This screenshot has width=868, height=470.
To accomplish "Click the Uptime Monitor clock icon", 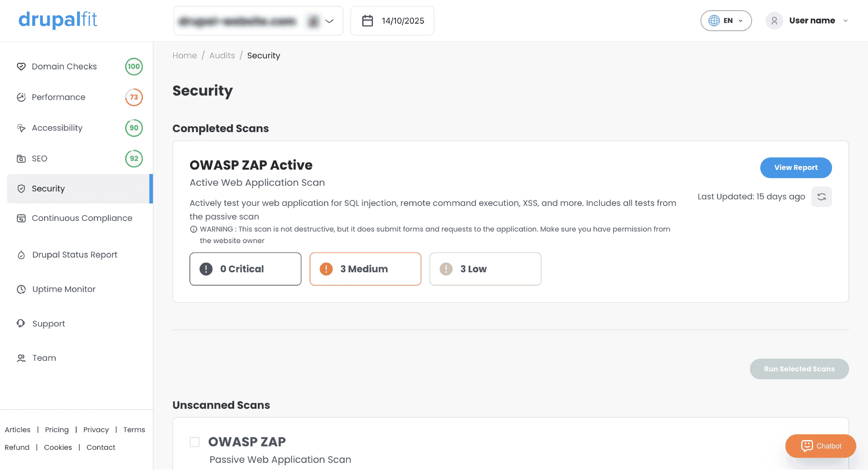I will coord(21,290).
